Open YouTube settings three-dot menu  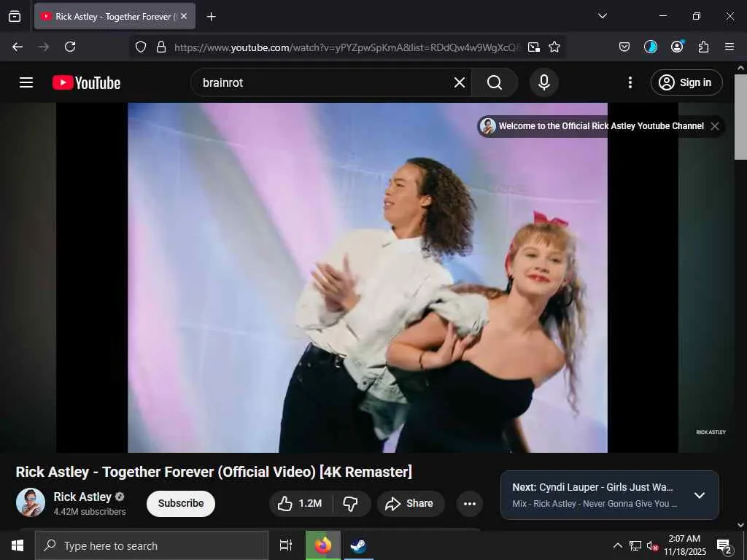[x=630, y=82]
